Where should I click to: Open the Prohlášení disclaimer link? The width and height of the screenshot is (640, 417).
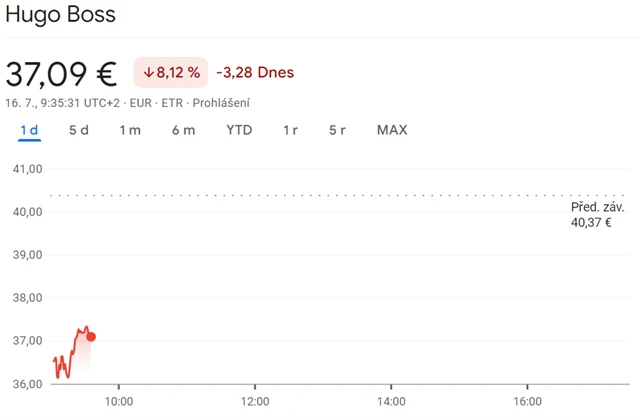coord(221,103)
